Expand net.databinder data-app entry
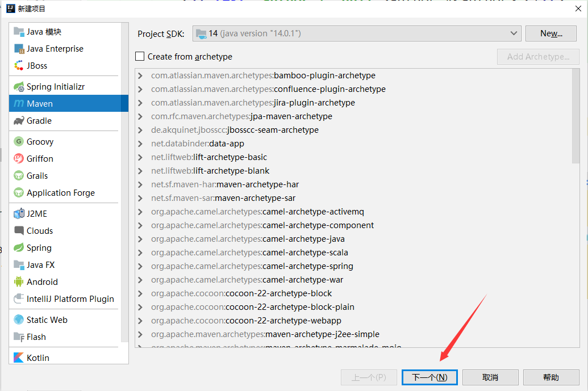This screenshot has height=391, width=588. pos(140,144)
